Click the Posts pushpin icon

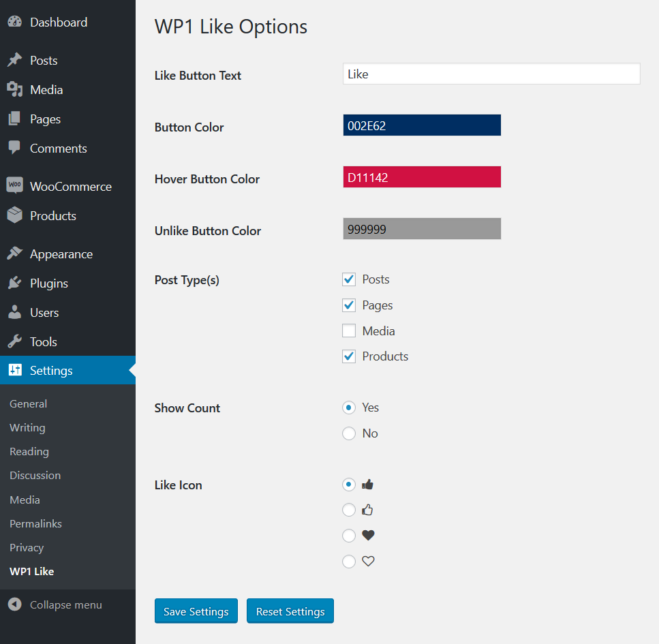[x=15, y=60]
